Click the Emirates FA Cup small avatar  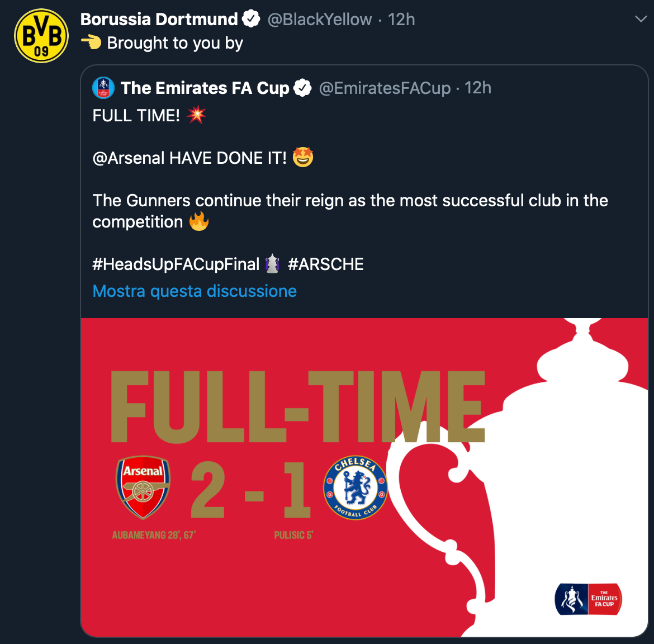[103, 88]
